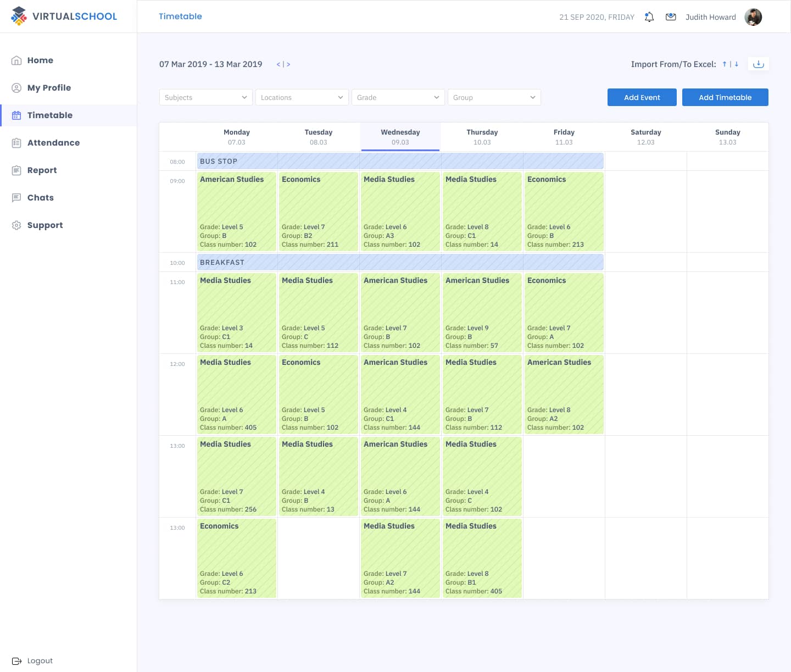Screen dimensions: 791x672
Task: Open Monday Media Studies class number 405
Action: coord(237,395)
